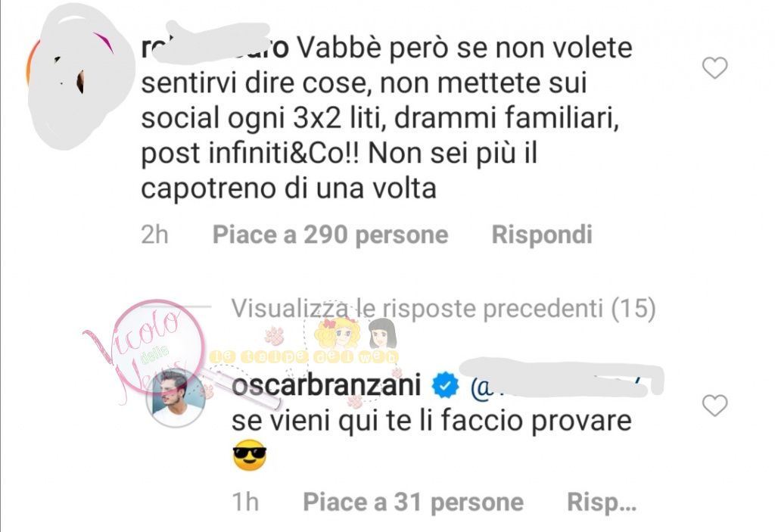Click the sunglasses emoji in the reply
This screenshot has height=532, width=775.
[250, 454]
